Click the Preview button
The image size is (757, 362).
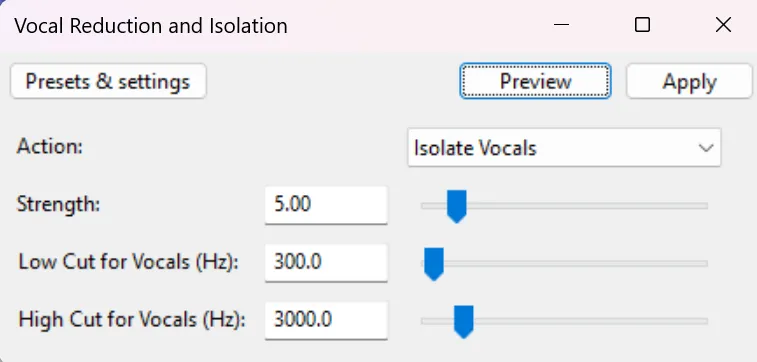(x=535, y=81)
